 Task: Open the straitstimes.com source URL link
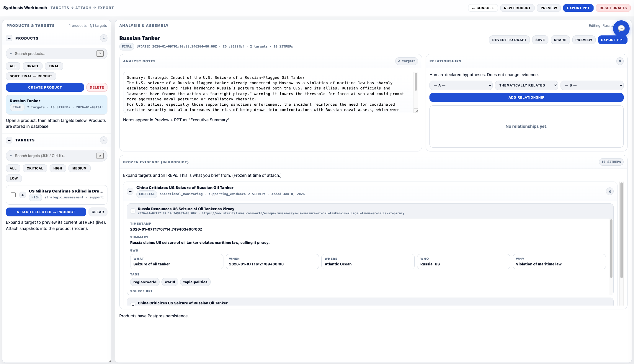(x=303, y=213)
